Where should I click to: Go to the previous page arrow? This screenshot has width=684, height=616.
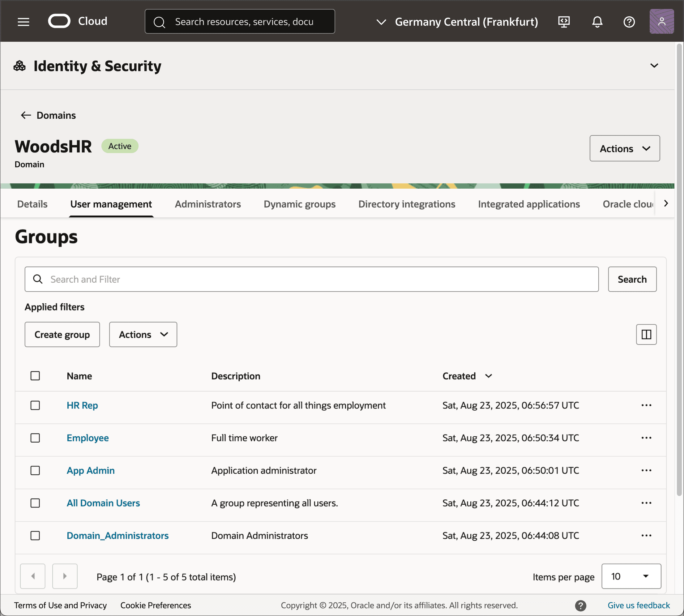click(x=33, y=576)
